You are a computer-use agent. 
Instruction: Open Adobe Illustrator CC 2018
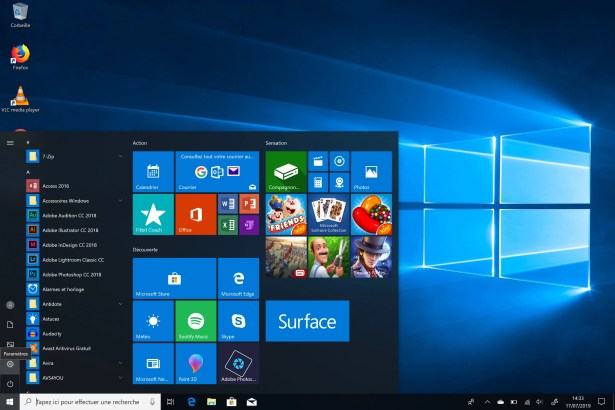pyautogui.click(x=75, y=230)
